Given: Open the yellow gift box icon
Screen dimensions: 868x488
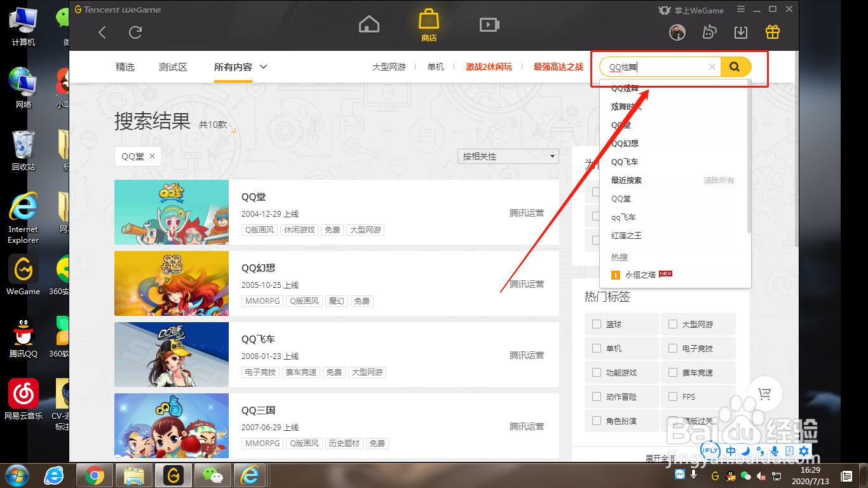Looking at the screenshot, I should (x=773, y=32).
